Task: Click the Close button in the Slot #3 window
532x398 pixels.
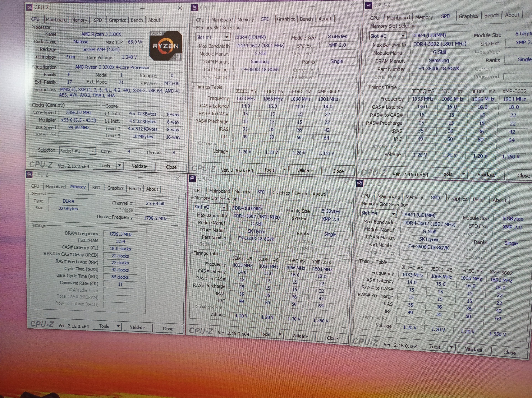Action: pos(332,338)
